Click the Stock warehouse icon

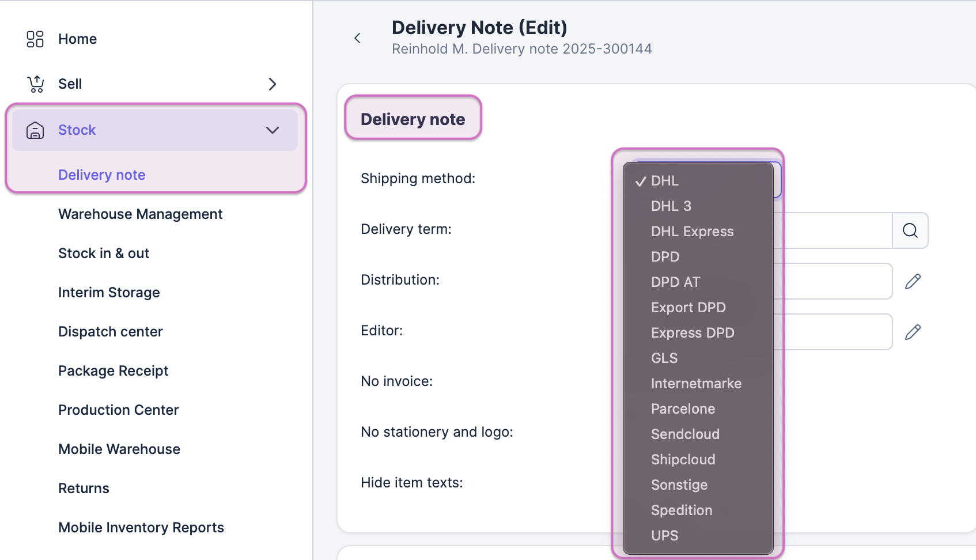coord(35,130)
